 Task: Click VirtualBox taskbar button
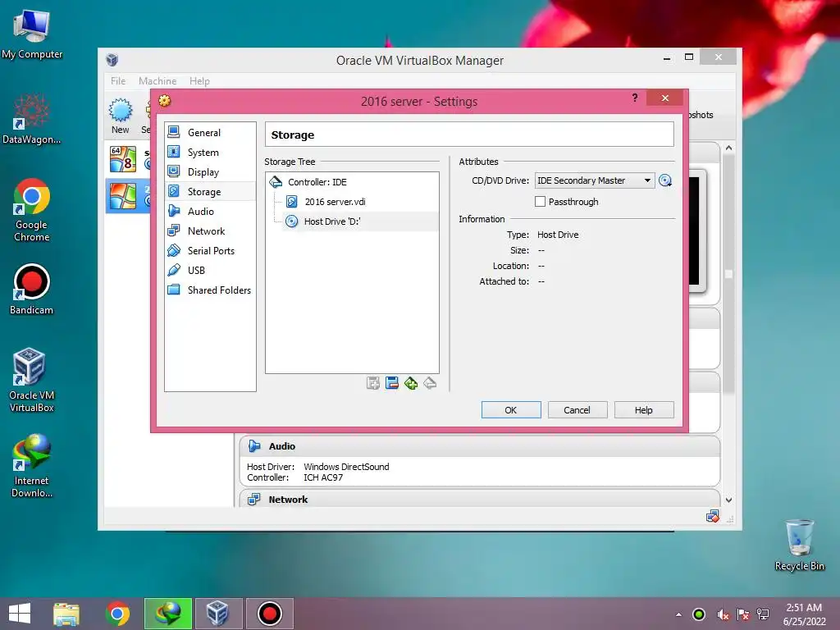(x=218, y=614)
